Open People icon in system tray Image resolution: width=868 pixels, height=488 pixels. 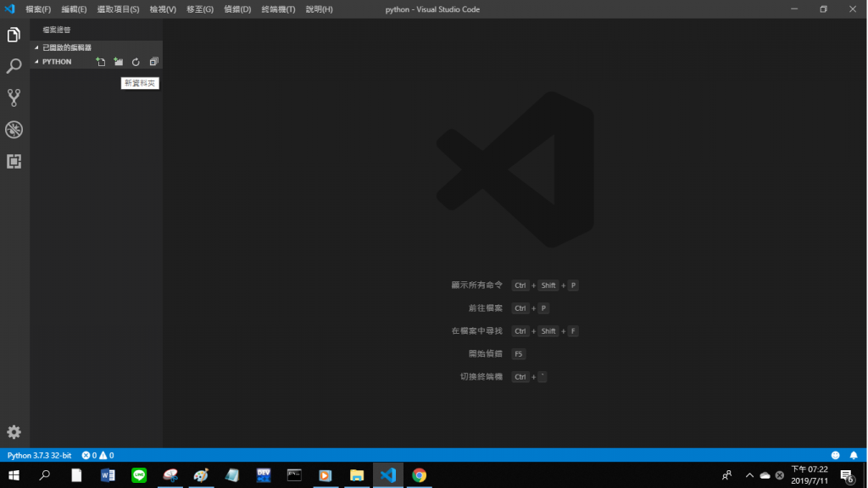[x=726, y=475]
